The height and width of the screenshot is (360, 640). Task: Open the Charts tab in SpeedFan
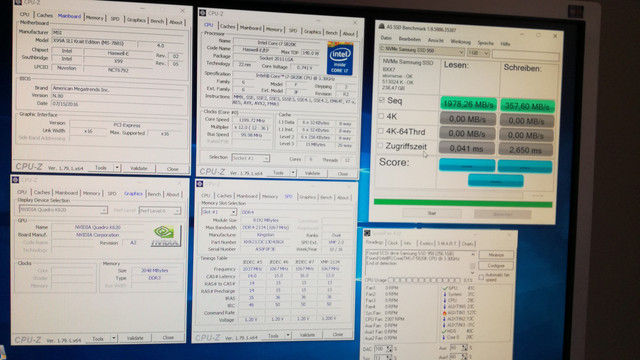pyautogui.click(x=467, y=244)
